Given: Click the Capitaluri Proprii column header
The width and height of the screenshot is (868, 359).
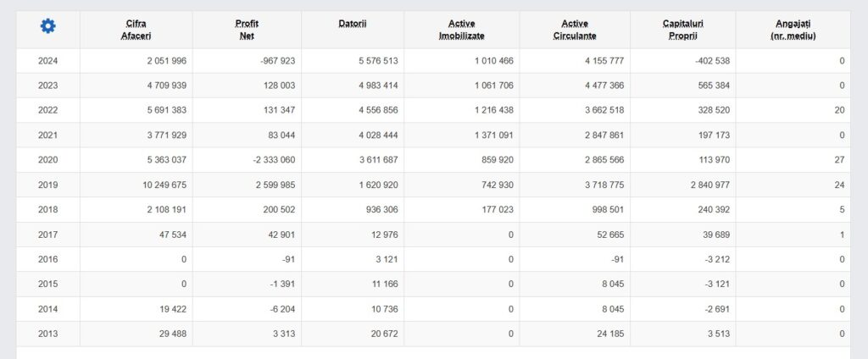Looking at the screenshot, I should point(682,30).
